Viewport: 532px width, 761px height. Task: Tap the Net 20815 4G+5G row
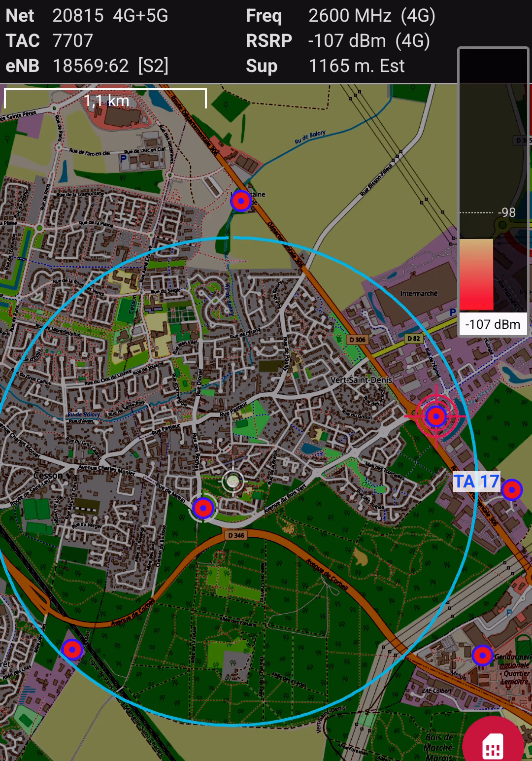click(x=87, y=16)
